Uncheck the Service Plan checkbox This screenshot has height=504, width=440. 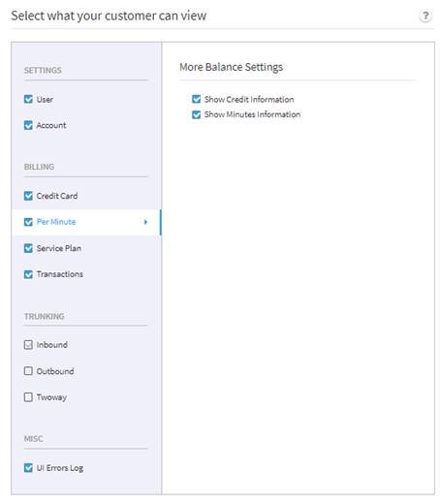(28, 248)
